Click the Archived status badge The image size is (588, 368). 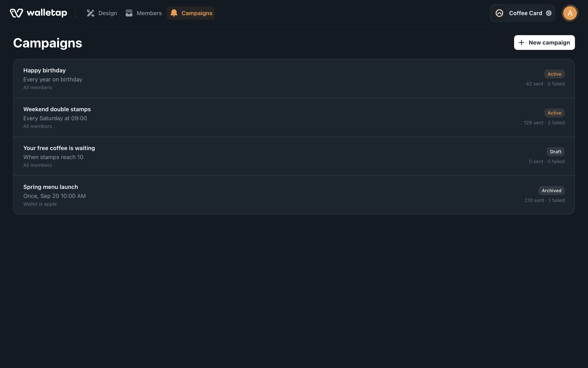pos(551,191)
